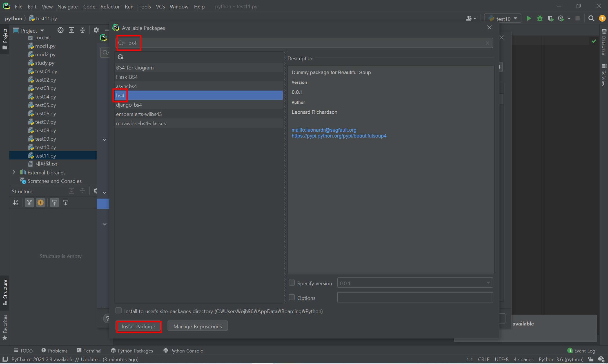Image resolution: width=608 pixels, height=364 pixels.
Task: Expand External Libraries tree node
Action: click(x=14, y=172)
